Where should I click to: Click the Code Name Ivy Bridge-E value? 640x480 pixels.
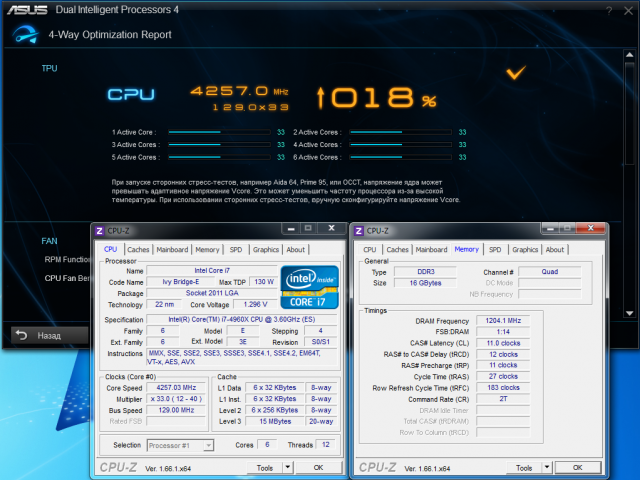pyautogui.click(x=180, y=282)
